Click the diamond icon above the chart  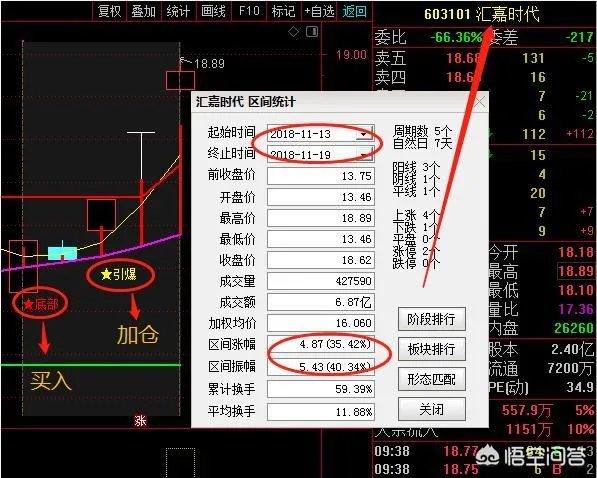click(x=293, y=32)
